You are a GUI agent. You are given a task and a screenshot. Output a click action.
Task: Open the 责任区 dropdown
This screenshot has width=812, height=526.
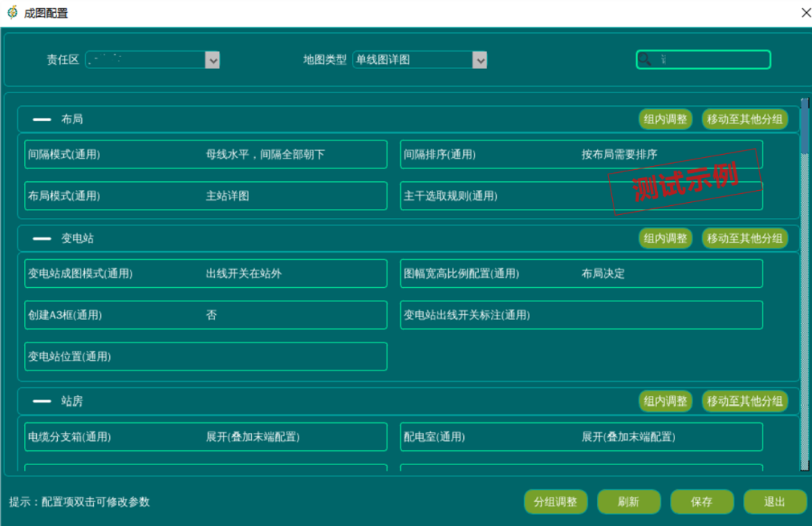(x=213, y=59)
